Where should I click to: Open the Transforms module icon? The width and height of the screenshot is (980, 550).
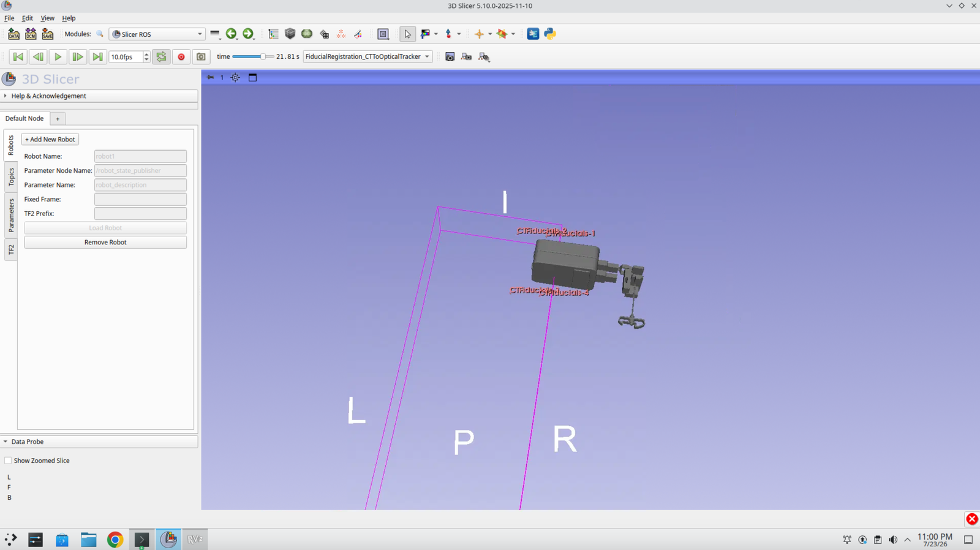[x=324, y=34]
